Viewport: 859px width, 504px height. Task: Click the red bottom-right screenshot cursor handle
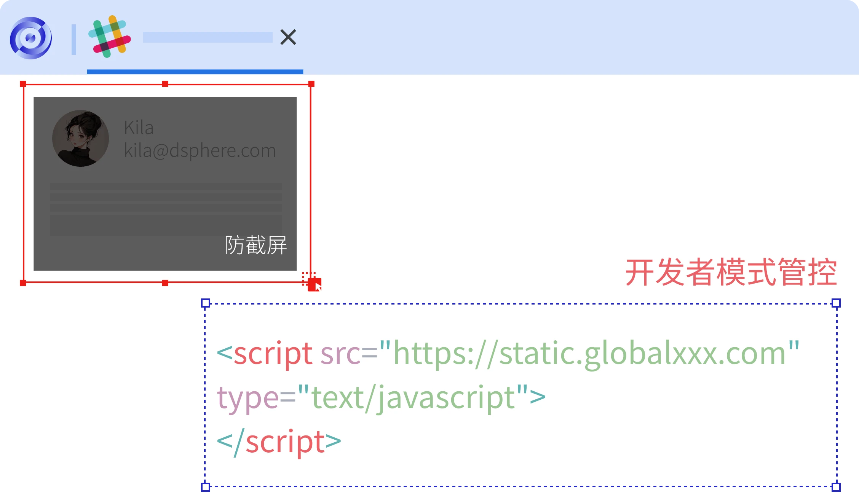click(314, 284)
